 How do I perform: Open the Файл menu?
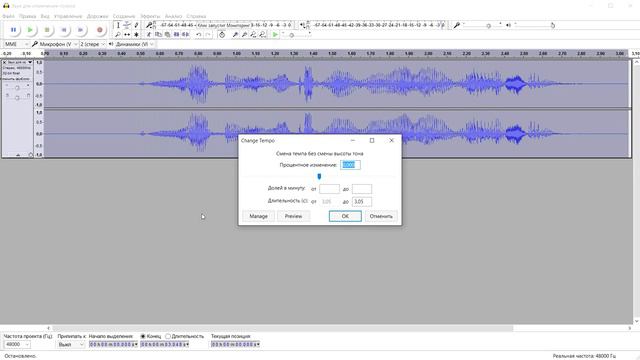pos(8,16)
